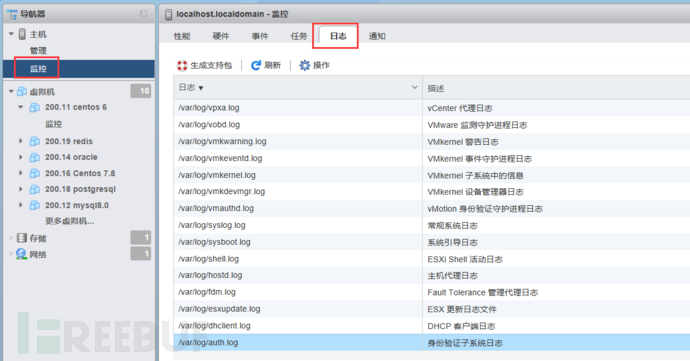Click the VM icon of 200.11 centos 6
This screenshot has width=690, height=361.
pyautogui.click(x=35, y=107)
